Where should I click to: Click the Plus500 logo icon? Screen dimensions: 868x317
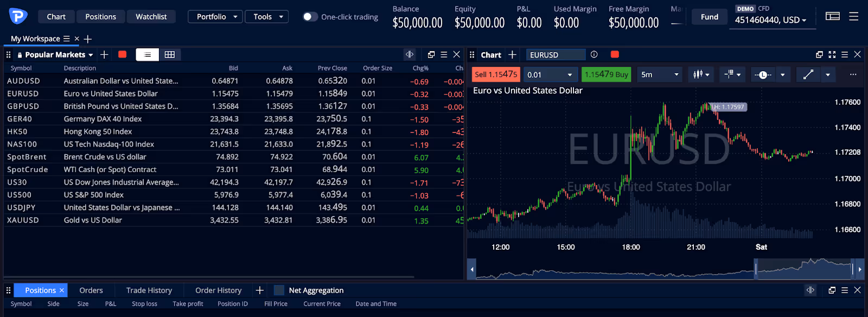point(18,16)
